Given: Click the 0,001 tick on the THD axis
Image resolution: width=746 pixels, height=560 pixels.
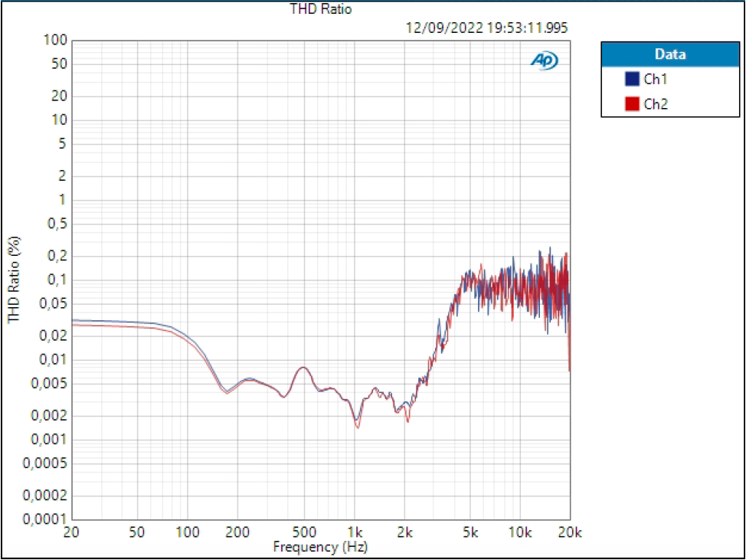Looking at the screenshot, I should click(47, 437).
